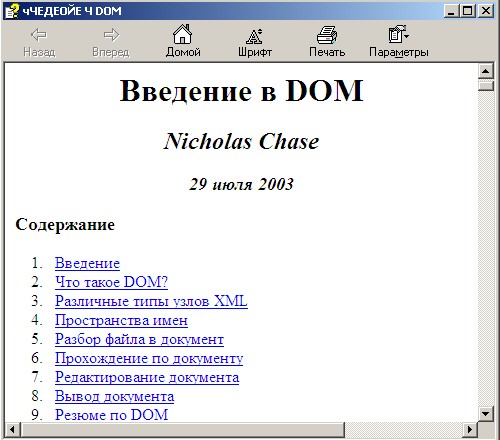
Task: Click the Назад back arrow icon
Action: point(39,35)
